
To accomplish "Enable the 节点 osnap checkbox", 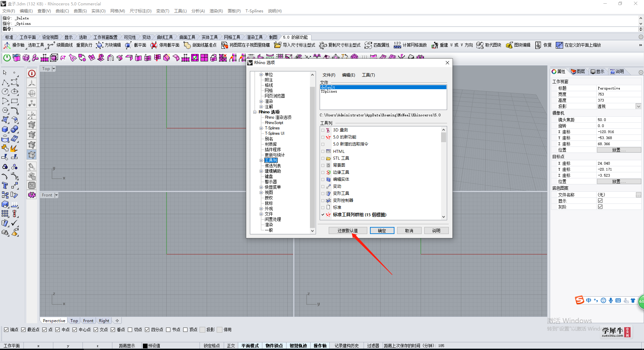I will coord(168,330).
